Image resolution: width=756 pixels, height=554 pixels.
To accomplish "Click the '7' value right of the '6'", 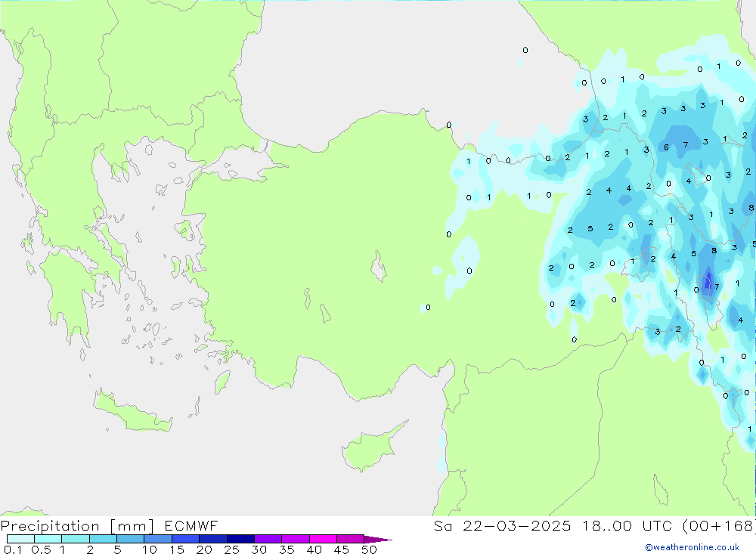I will point(686,144).
